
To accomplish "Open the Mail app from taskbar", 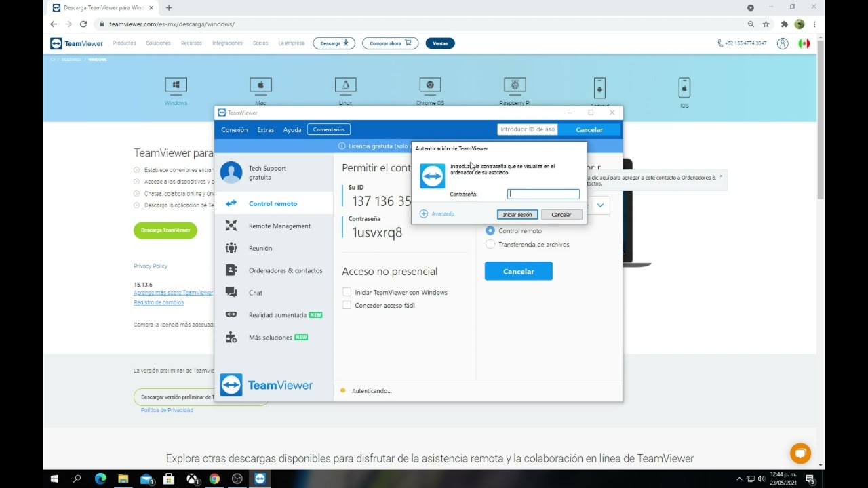I will point(146,479).
